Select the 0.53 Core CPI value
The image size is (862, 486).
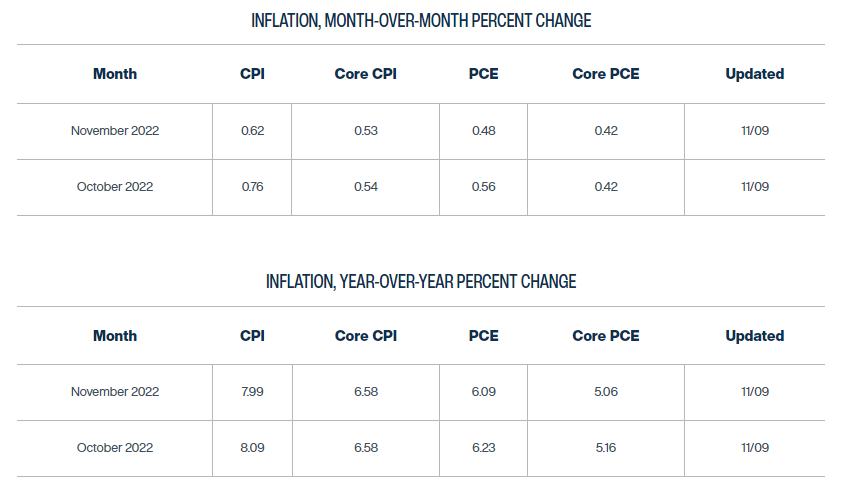click(366, 131)
